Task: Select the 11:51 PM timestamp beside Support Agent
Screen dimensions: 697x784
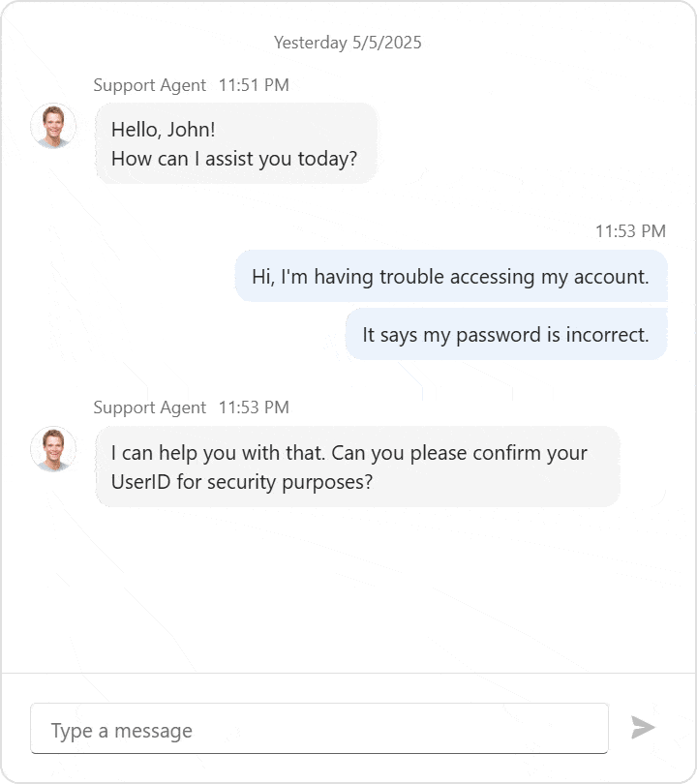Action: tap(256, 85)
